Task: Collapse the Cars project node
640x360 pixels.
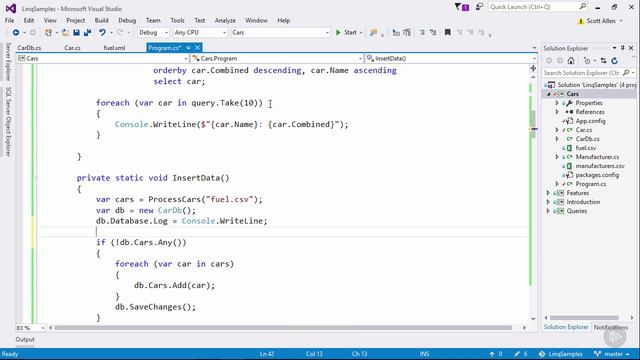Action: coord(549,94)
